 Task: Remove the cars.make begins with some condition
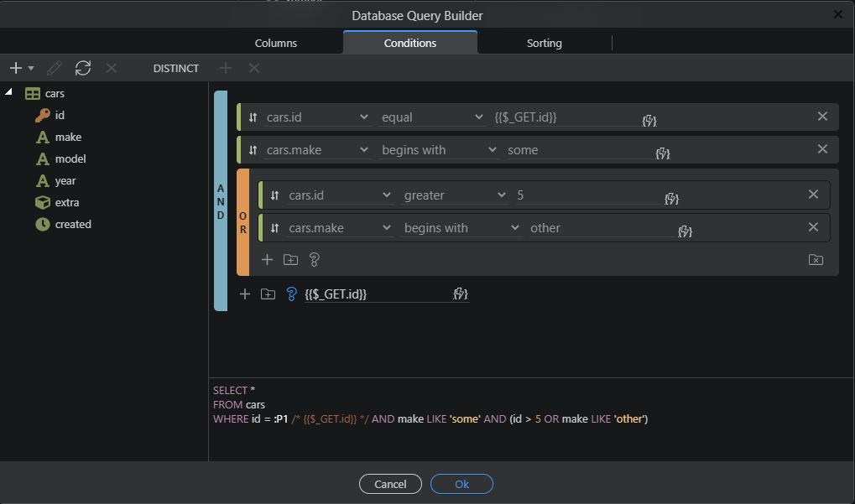[822, 149]
